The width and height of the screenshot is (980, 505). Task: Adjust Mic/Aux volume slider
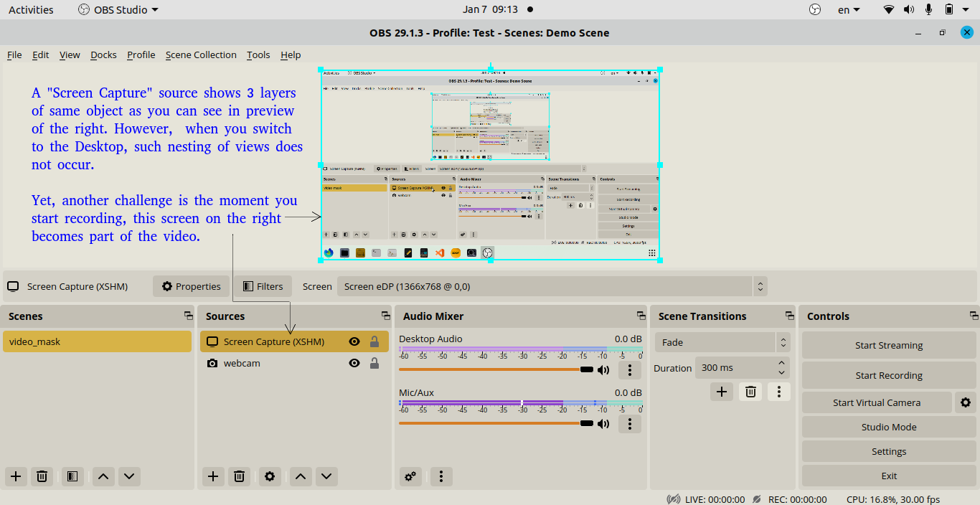click(x=496, y=423)
